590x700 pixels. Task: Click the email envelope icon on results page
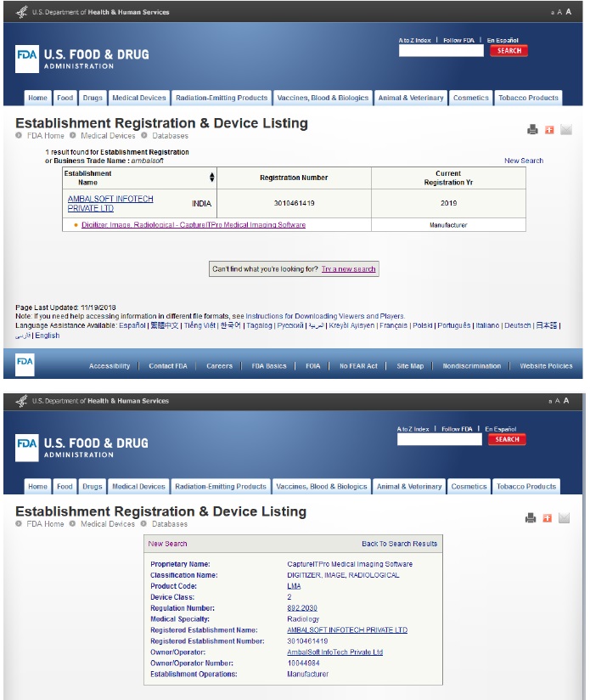566,129
